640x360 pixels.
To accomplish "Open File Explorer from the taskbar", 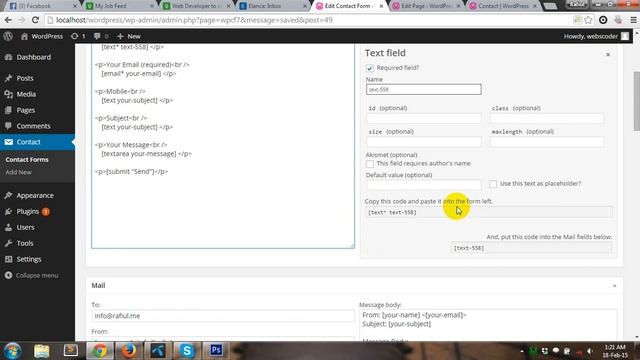I will tap(42, 351).
